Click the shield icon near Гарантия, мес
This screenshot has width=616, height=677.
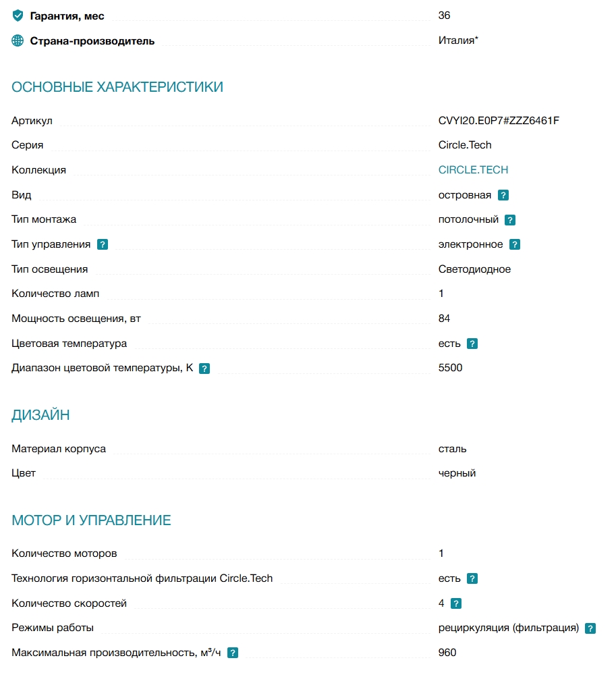tap(18, 16)
